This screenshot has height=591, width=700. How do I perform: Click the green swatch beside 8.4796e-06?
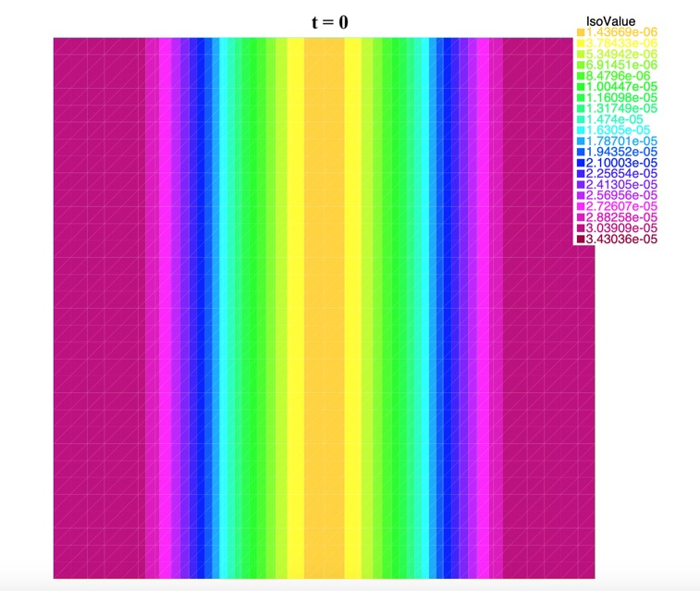coord(581,76)
